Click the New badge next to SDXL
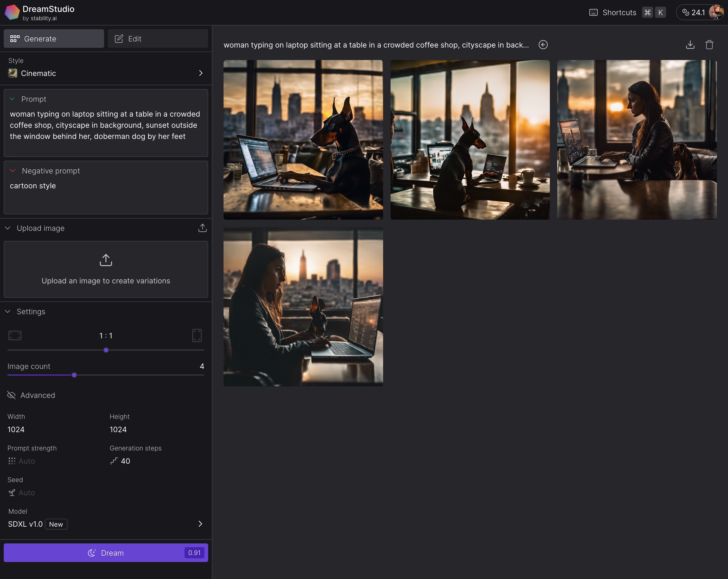The image size is (728, 579). coord(56,524)
